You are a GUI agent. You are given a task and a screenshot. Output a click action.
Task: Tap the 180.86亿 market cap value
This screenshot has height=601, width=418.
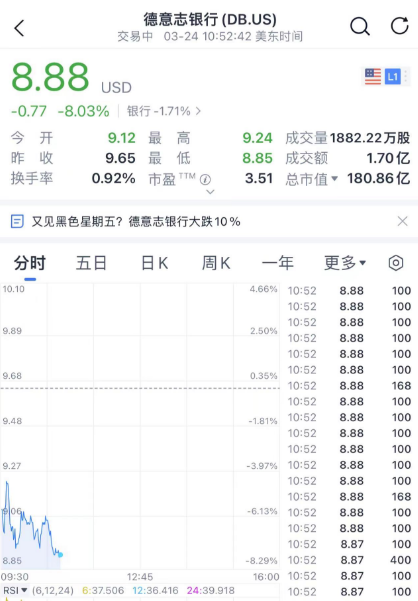(x=379, y=179)
